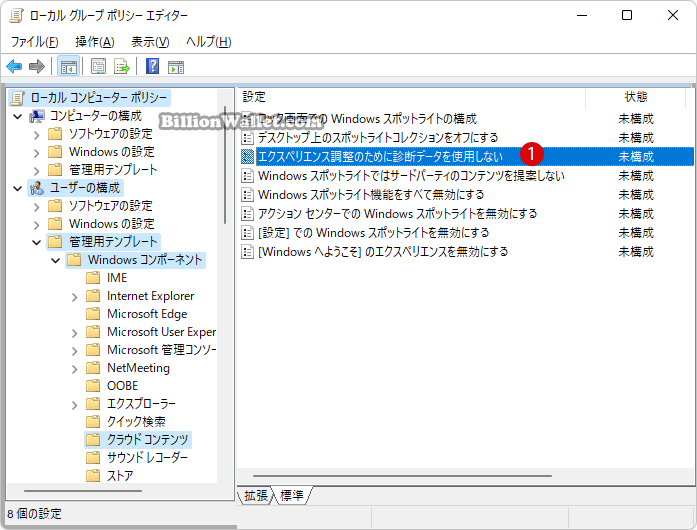
Task: Click policy icon for エクスペリエンス調整のために診断データを使用しない
Action: [x=247, y=157]
